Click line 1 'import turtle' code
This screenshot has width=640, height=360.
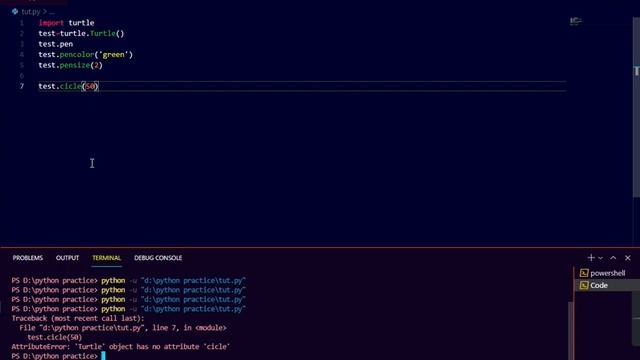(x=67, y=23)
